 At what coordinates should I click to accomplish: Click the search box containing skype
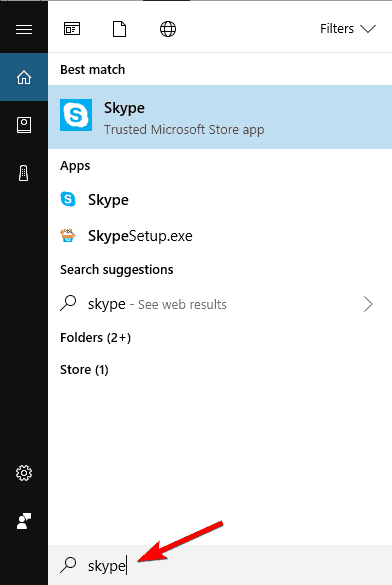220,565
